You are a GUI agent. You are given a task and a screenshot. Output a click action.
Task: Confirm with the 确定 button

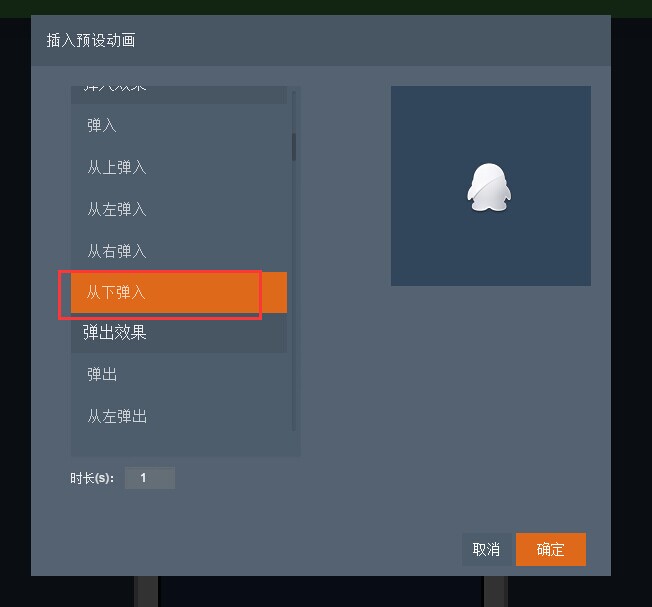click(x=551, y=549)
